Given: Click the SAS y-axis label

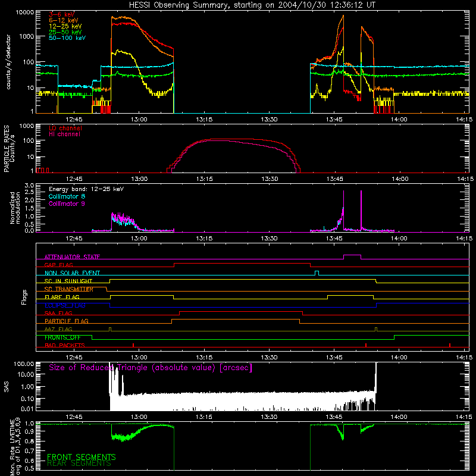Looking at the screenshot, I should [7, 387].
